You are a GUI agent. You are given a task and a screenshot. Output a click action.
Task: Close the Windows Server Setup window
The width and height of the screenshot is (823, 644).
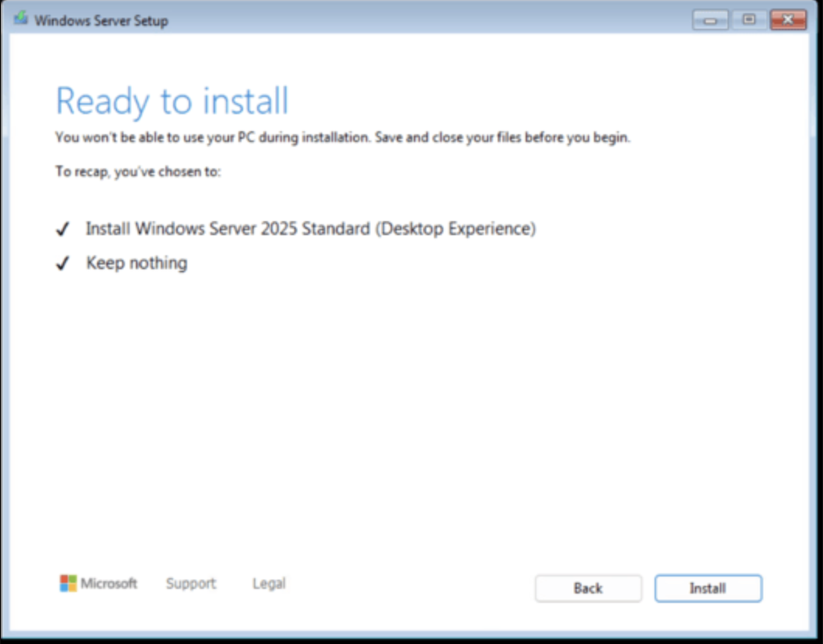point(788,20)
